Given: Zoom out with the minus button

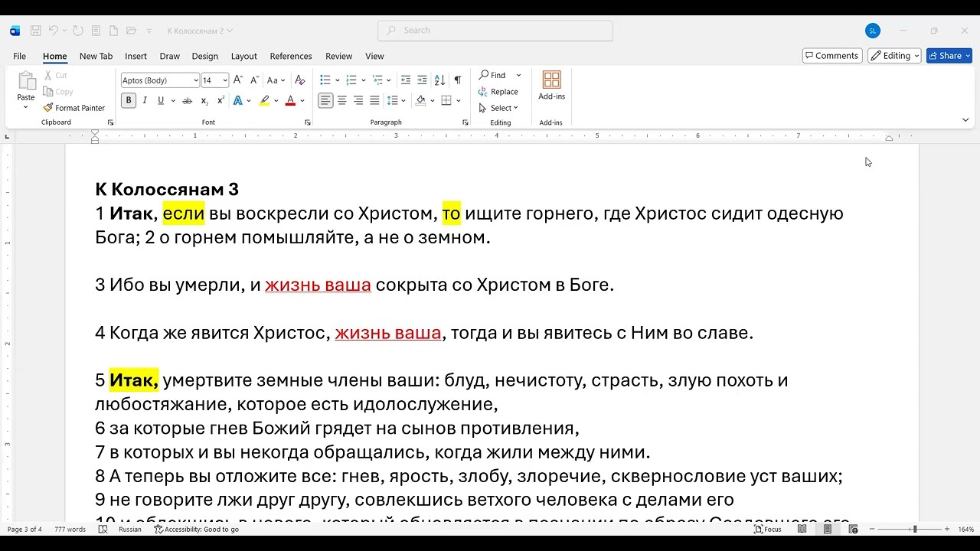Looking at the screenshot, I should [871, 529].
